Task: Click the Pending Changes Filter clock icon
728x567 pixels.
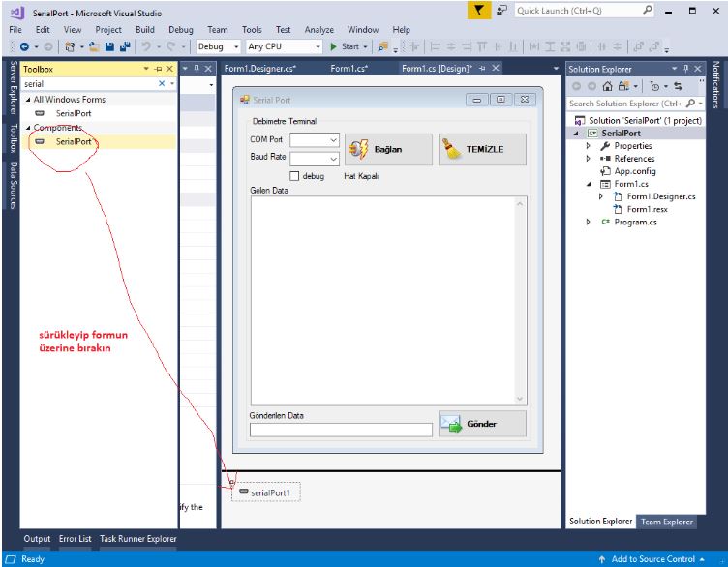Action: click(654, 86)
